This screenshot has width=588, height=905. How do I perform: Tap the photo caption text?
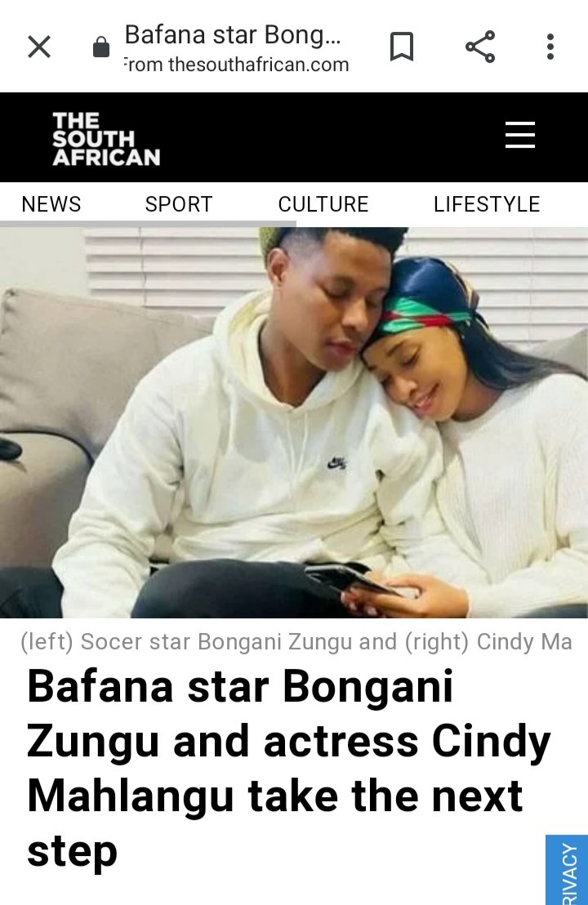coord(296,642)
